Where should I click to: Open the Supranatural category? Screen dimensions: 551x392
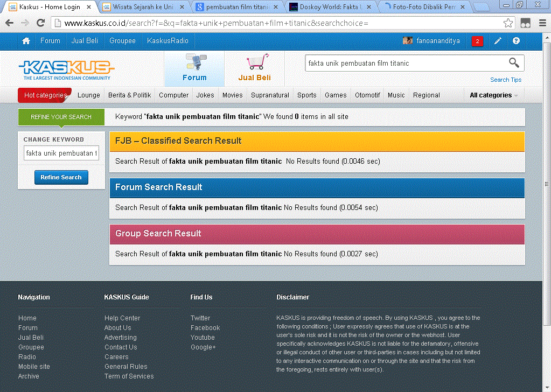click(x=270, y=95)
